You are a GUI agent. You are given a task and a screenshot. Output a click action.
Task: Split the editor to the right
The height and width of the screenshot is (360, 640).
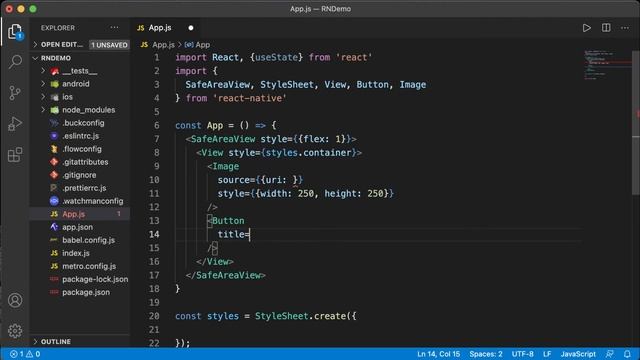pyautogui.click(x=606, y=28)
